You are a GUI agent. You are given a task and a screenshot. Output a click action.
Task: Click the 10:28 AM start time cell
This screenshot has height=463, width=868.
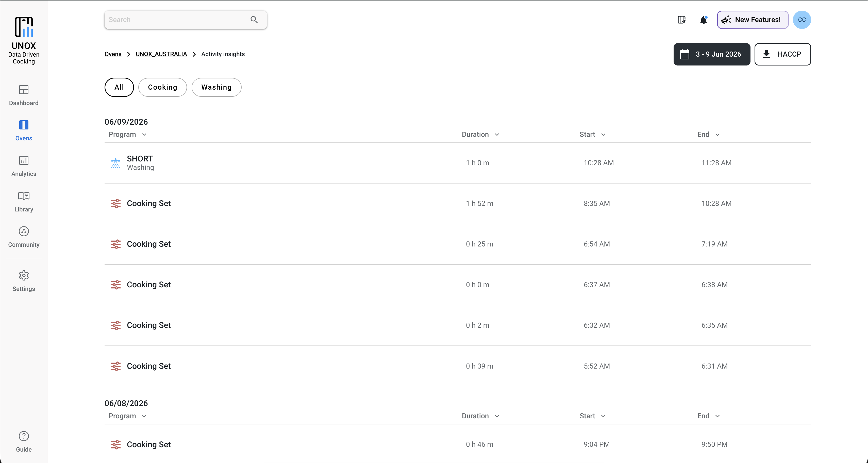[x=598, y=163]
